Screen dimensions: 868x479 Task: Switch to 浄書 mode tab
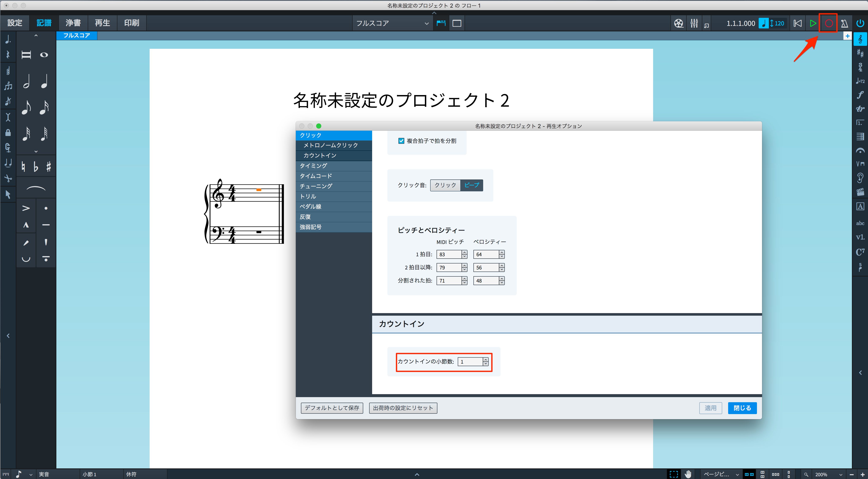tap(73, 23)
